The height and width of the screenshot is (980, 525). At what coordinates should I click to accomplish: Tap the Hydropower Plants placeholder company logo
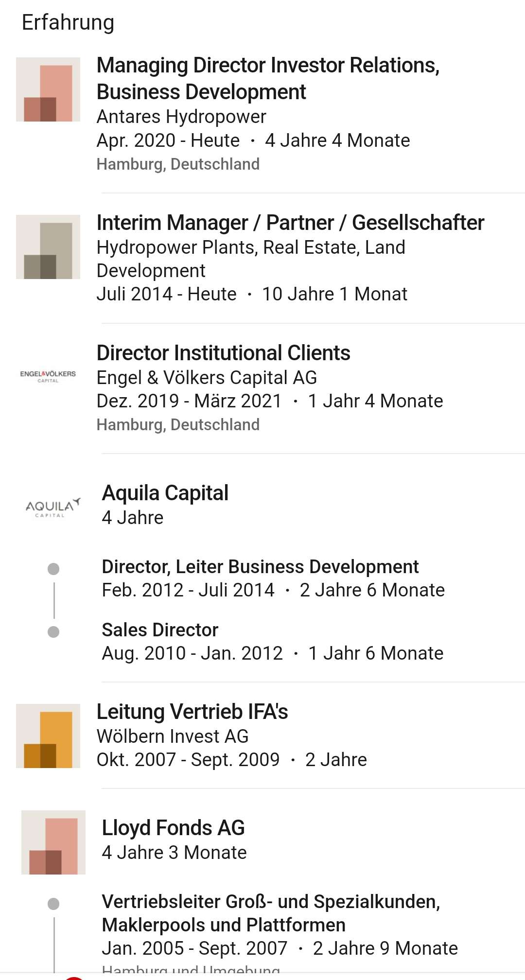click(48, 247)
